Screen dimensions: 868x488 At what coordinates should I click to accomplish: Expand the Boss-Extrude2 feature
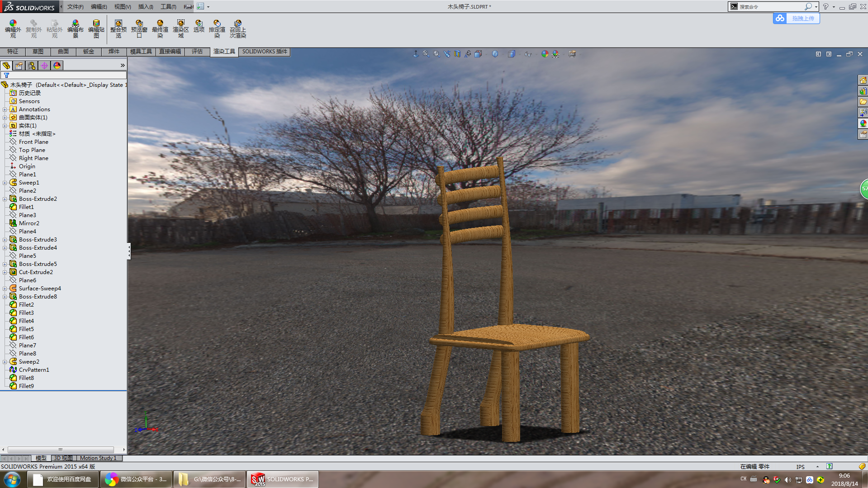5,199
